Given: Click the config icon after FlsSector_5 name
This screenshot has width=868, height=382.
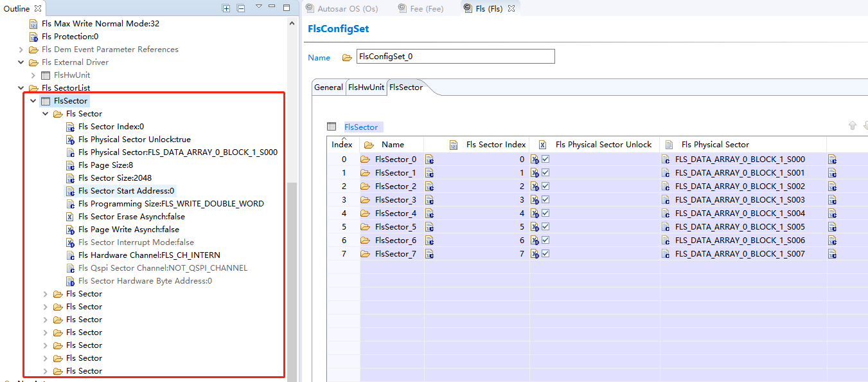Looking at the screenshot, I should click(430, 227).
